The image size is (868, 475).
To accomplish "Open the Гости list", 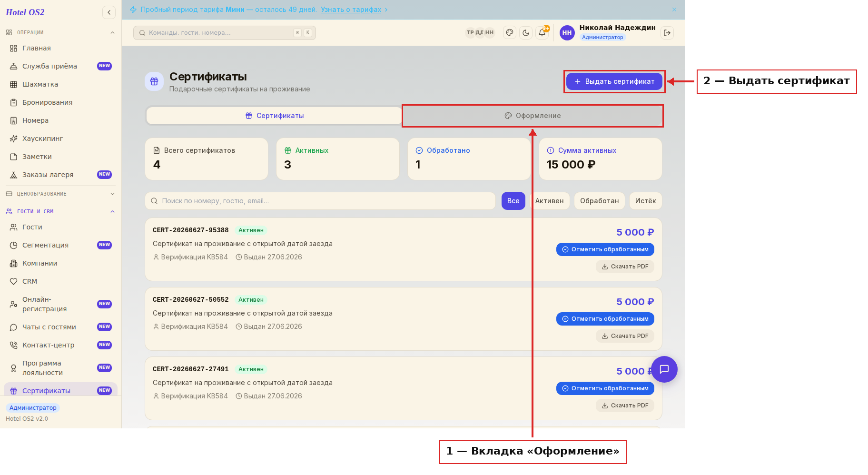I will [60, 227].
